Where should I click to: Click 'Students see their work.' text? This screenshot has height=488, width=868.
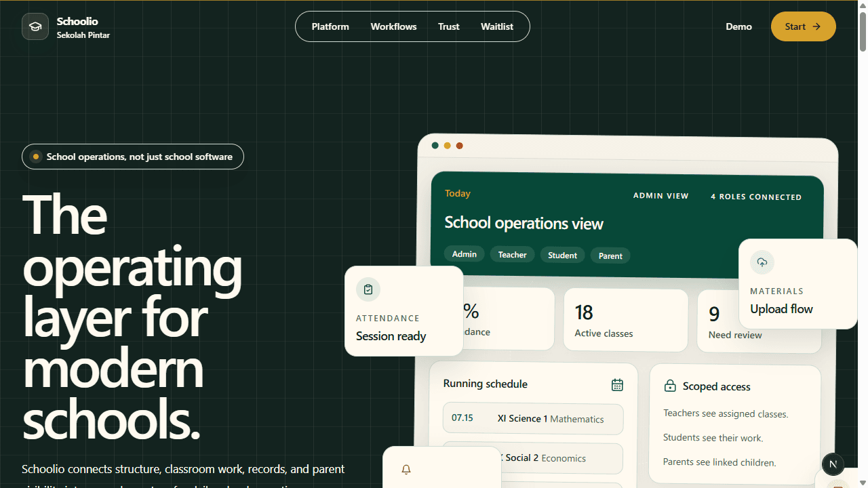click(x=713, y=438)
